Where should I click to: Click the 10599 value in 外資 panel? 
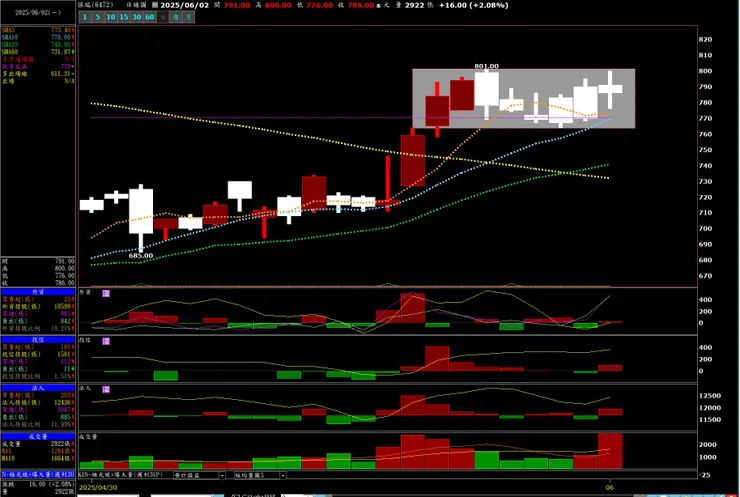coord(62,306)
